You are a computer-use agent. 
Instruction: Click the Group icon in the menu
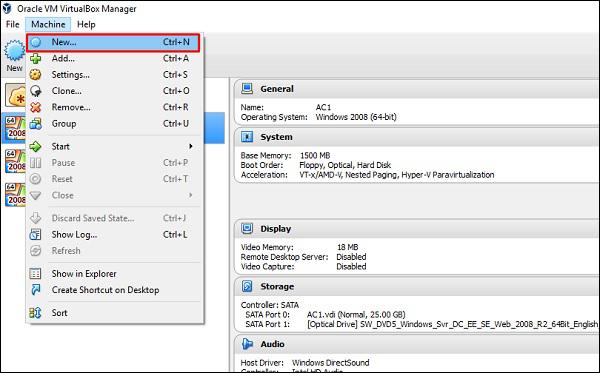(x=36, y=124)
